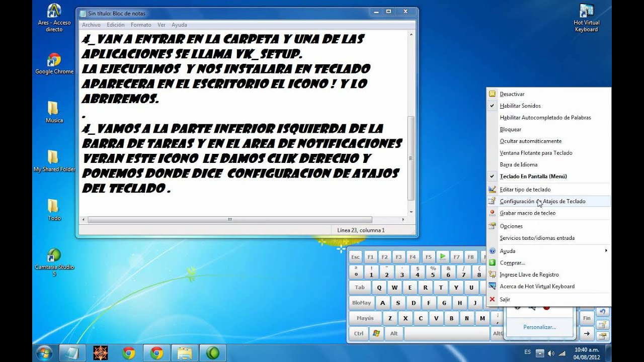Open Windows Explorer taskbar icon
The image size is (644, 362).
(x=185, y=353)
